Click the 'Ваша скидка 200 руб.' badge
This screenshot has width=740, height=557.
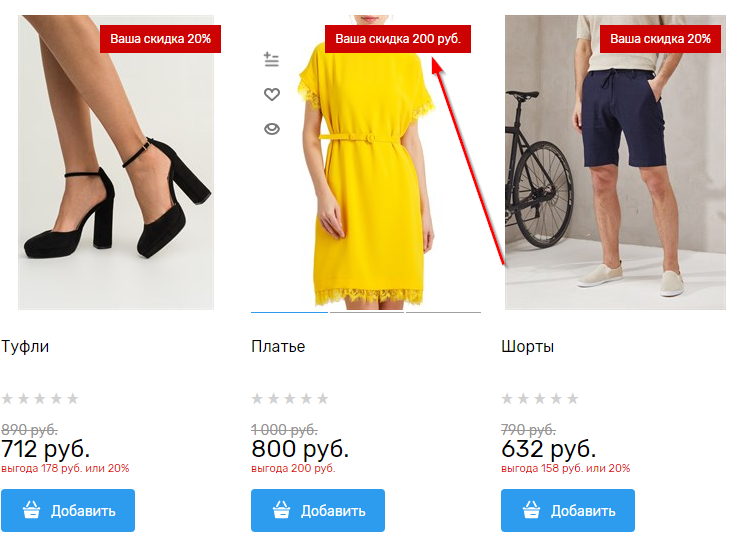click(398, 39)
